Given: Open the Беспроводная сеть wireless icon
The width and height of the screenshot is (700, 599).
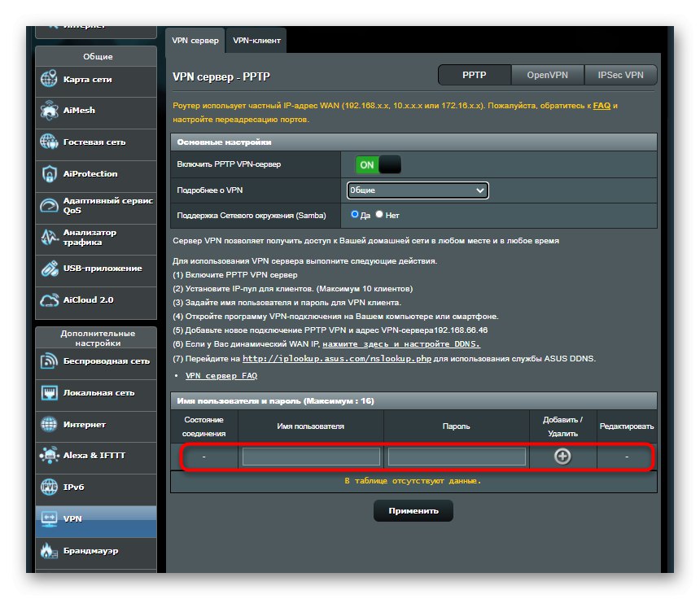Looking at the screenshot, I should pos(49,361).
